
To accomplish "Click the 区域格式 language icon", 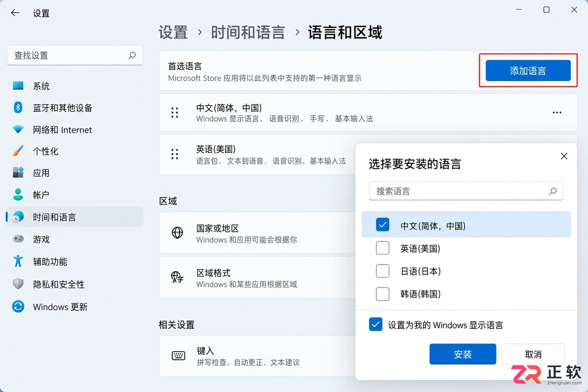I will [177, 277].
